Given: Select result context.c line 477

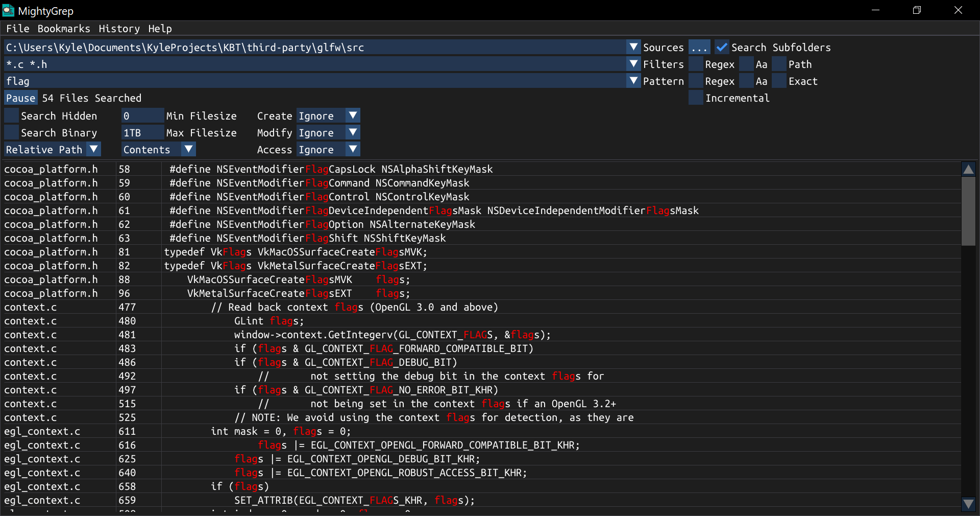Looking at the screenshot, I should tap(481, 307).
